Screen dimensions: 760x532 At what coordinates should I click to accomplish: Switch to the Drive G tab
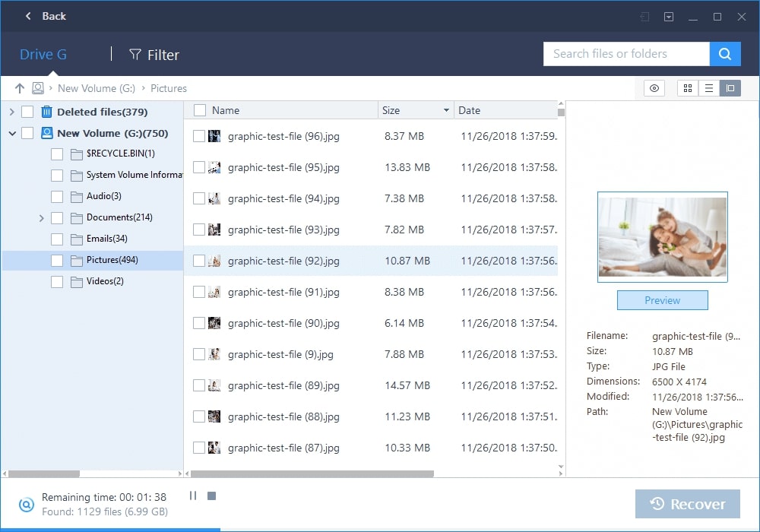pyautogui.click(x=43, y=54)
